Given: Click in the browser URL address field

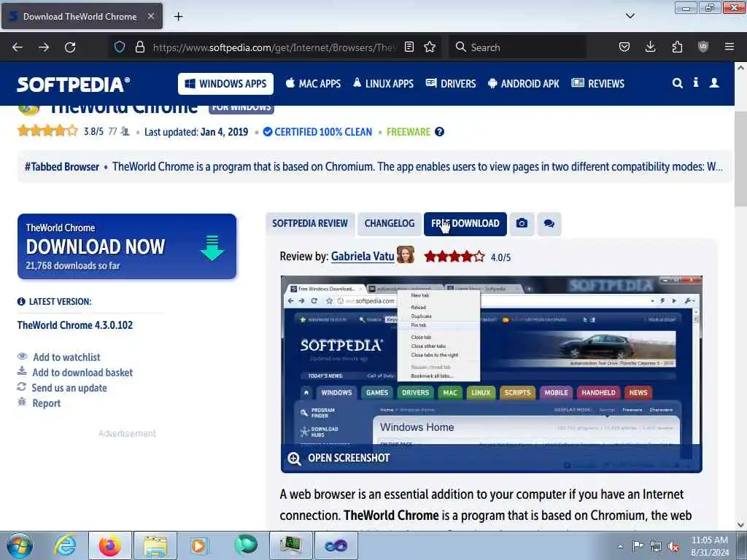Looking at the screenshot, I should coord(274,47).
